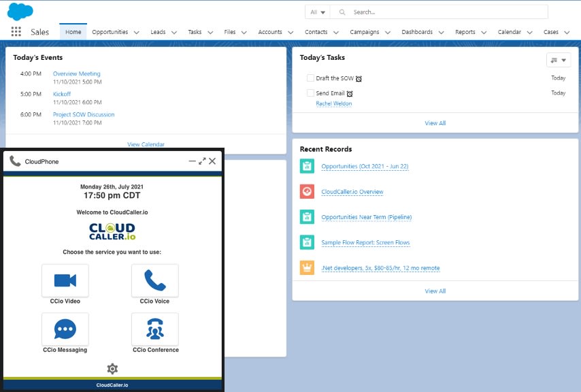Click reminder alarm icon on Send Email task
This screenshot has width=581, height=392.
tap(350, 94)
